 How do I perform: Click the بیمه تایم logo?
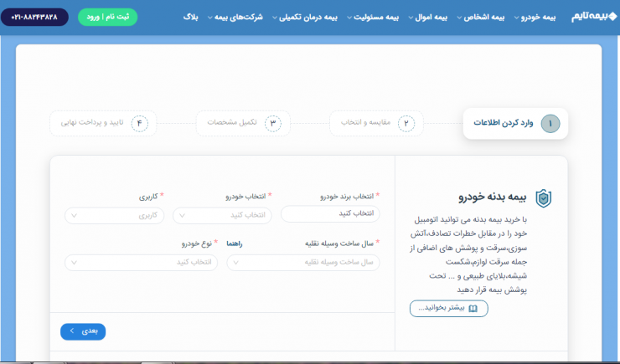[594, 17]
